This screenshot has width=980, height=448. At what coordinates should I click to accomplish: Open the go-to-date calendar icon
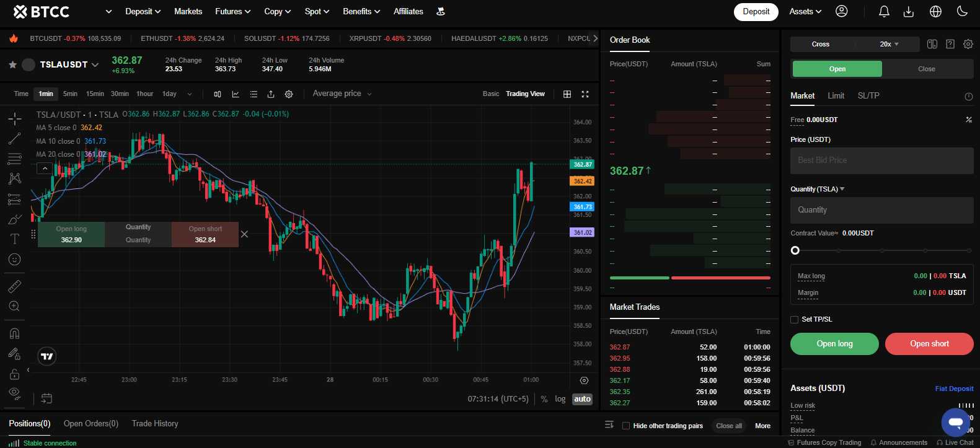coord(46,398)
